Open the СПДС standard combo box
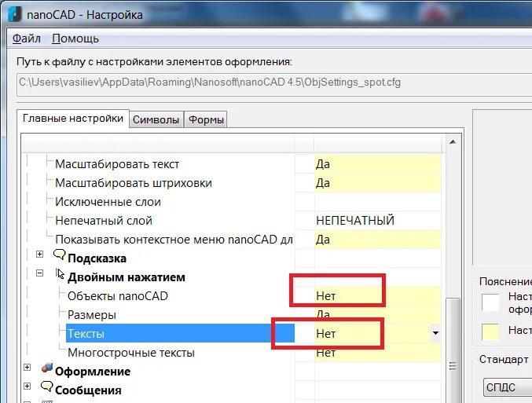 tap(508, 387)
